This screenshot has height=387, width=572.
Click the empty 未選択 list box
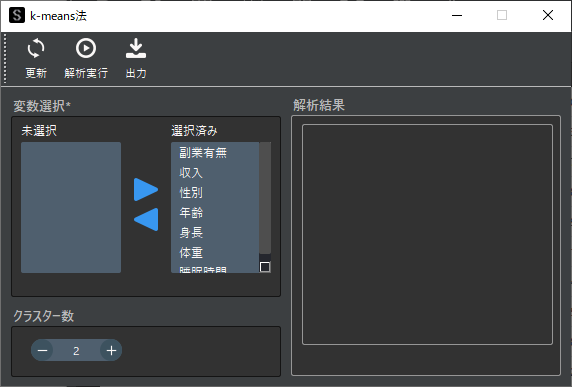[71, 207]
